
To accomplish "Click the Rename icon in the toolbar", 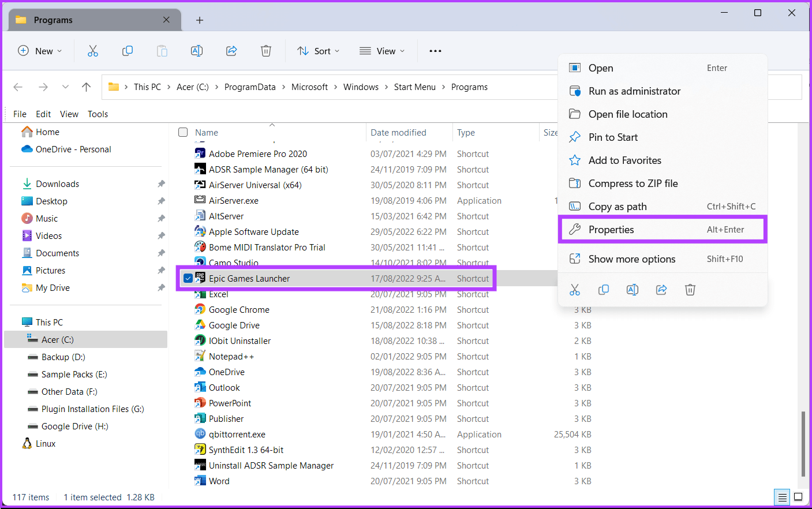I will pyautogui.click(x=197, y=51).
